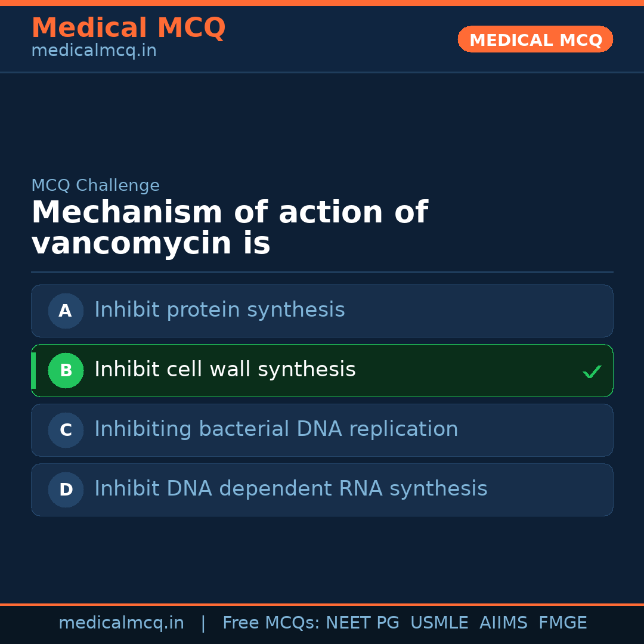Select the 'Inhibit DNA dependent RNA synthesis' text
644x644 pixels.
tap(290, 489)
